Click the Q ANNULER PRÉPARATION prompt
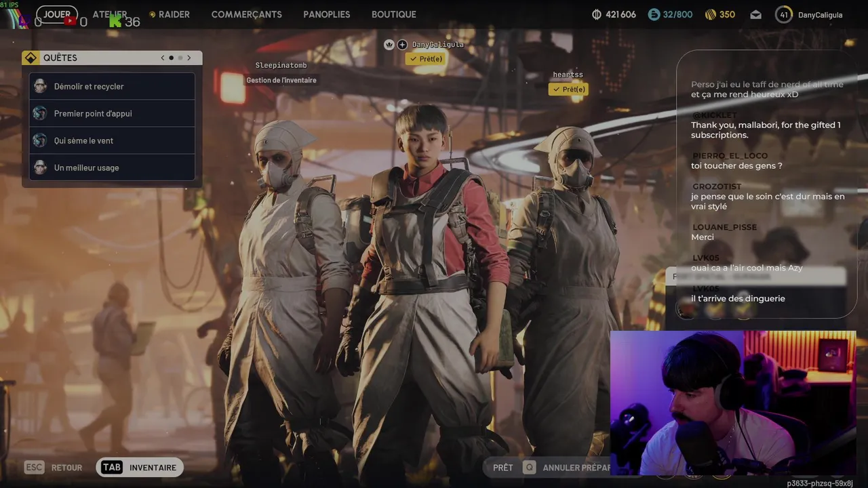 coord(567,468)
